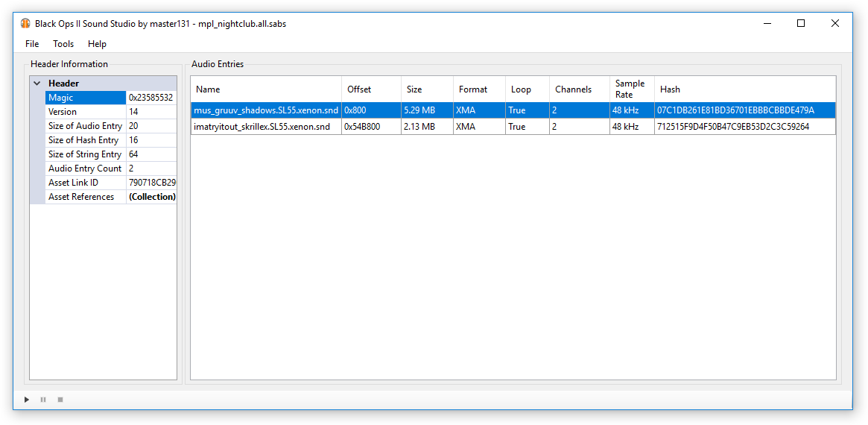Close the Sound Studio window
The width and height of the screenshot is (868, 425).
[834, 23]
